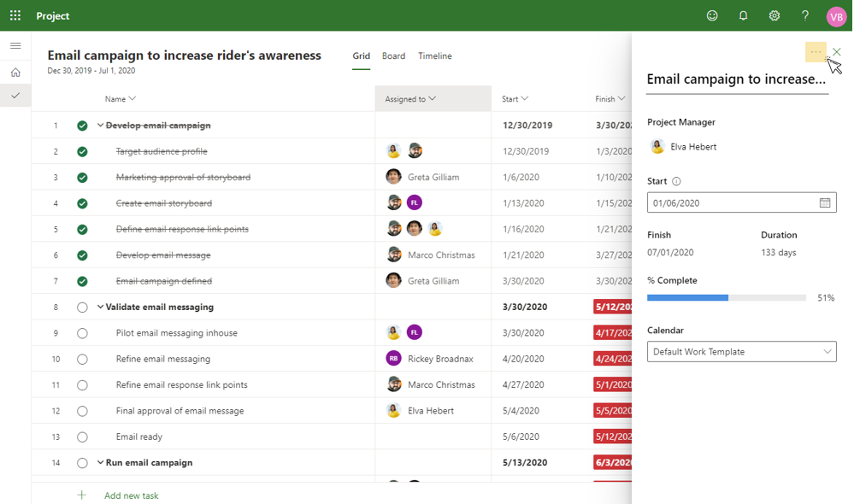Click the RB avatar for Rickey Broadnax
The height and width of the screenshot is (504, 854).
pyautogui.click(x=394, y=358)
